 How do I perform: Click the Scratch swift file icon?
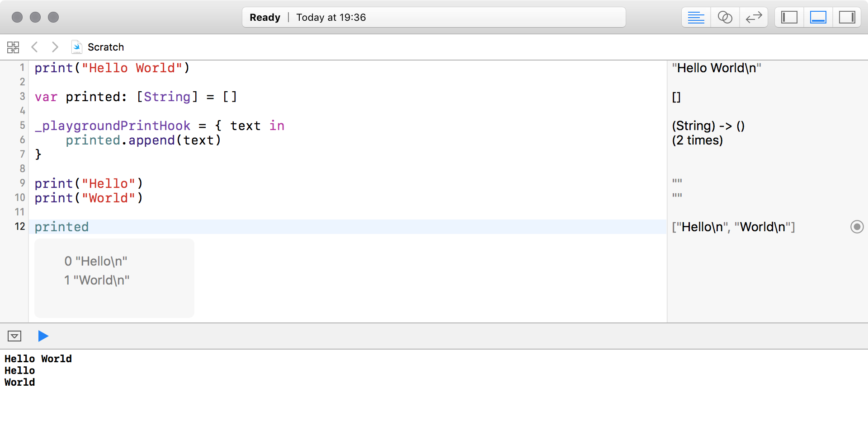pyautogui.click(x=77, y=47)
